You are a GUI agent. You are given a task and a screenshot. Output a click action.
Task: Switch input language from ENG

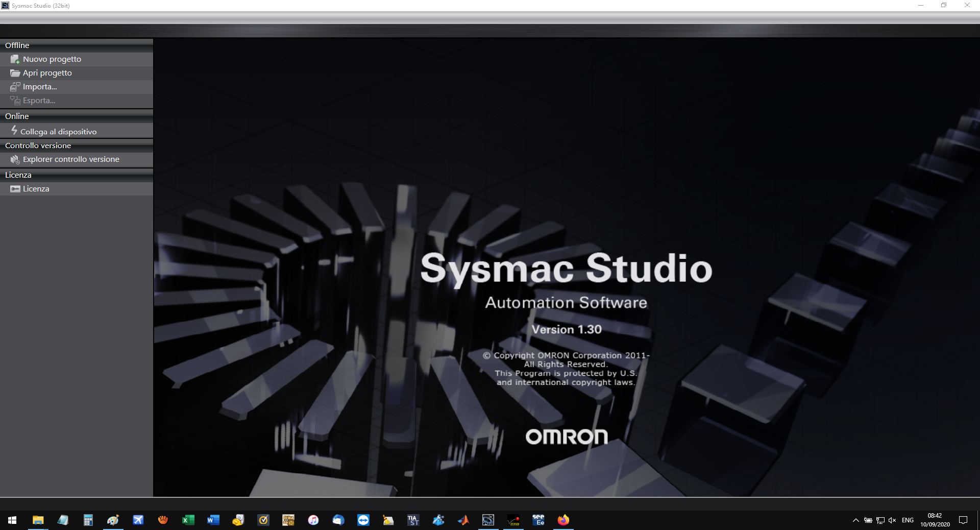tap(908, 520)
